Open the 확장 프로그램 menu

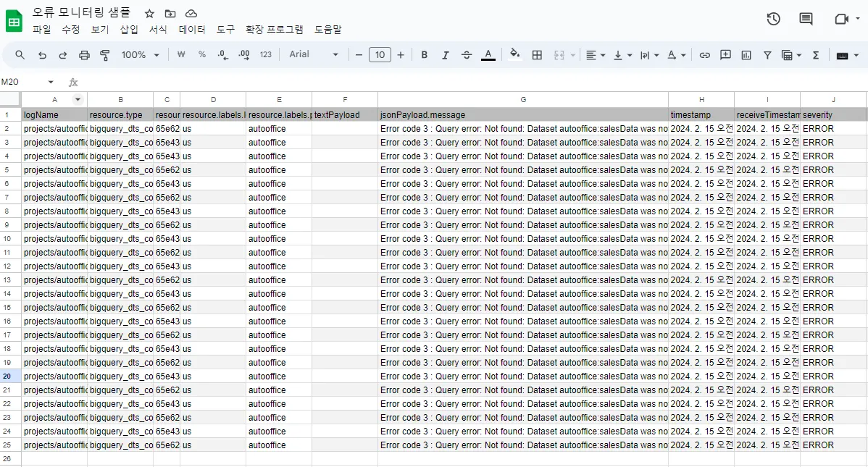pos(274,30)
